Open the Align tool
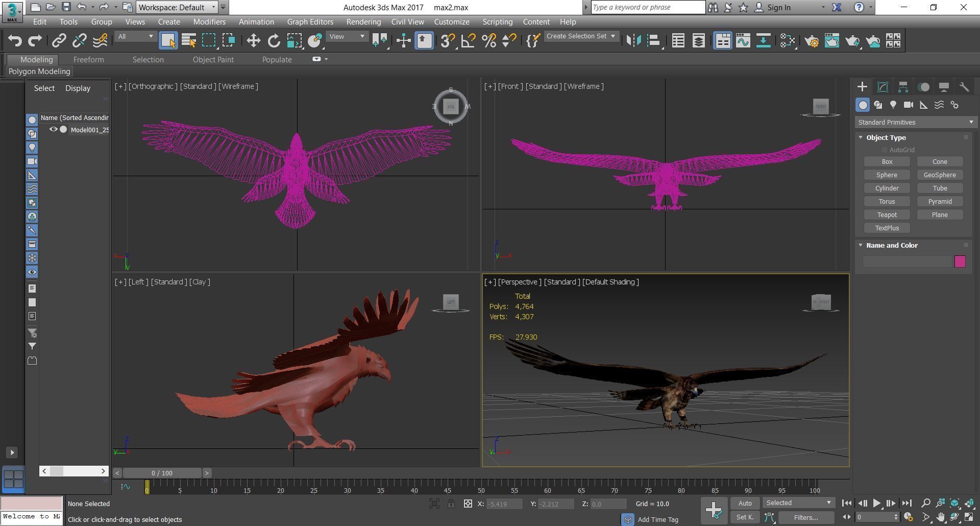This screenshot has height=526, width=980. pyautogui.click(x=654, y=40)
